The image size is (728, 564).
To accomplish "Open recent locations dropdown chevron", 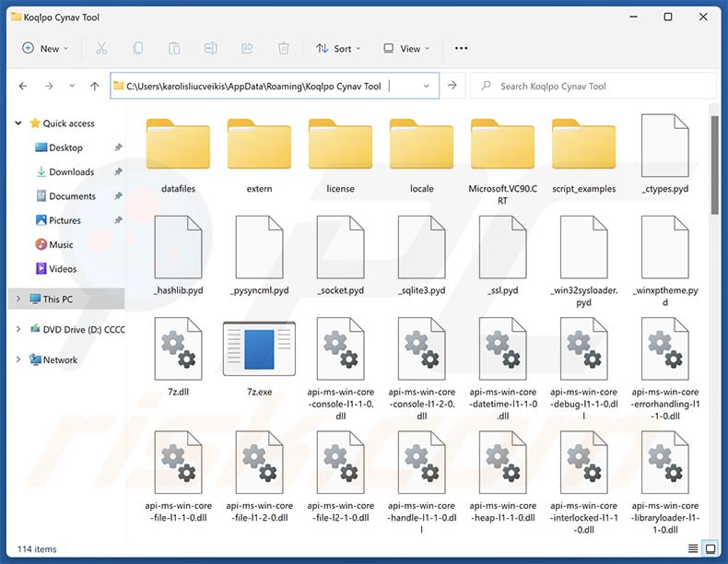I will click(72, 86).
